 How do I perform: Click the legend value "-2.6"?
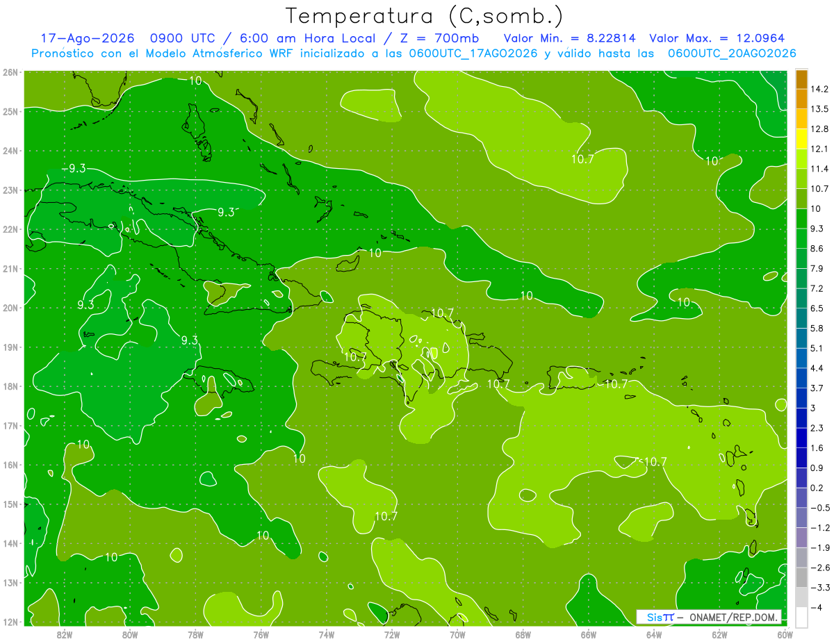pos(819,568)
